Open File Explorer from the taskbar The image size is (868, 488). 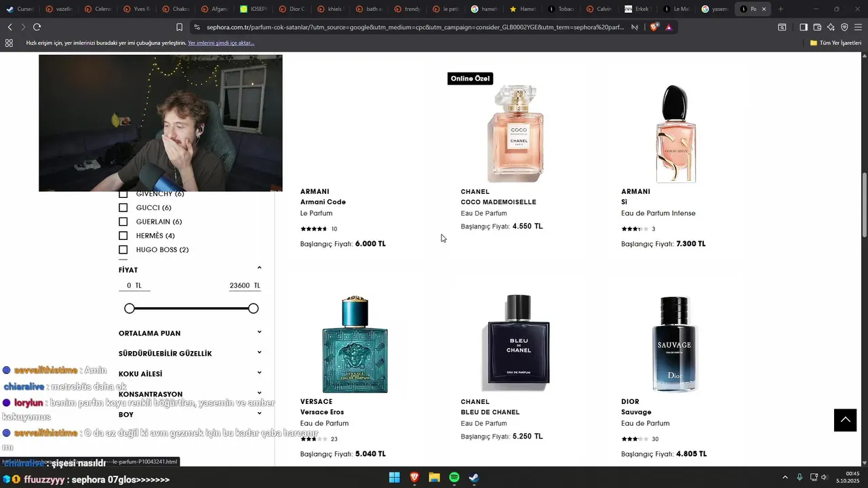tap(434, 478)
